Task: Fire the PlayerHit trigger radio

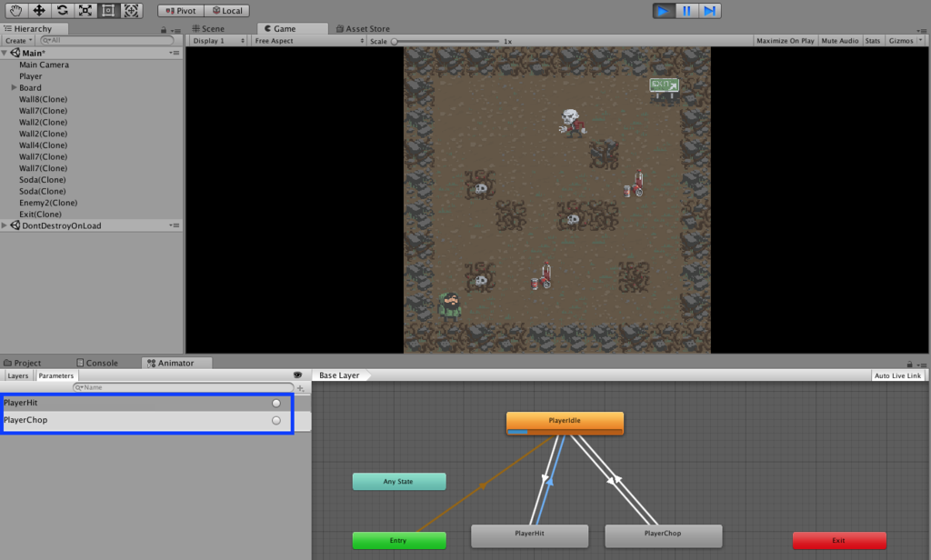Action: coord(276,404)
